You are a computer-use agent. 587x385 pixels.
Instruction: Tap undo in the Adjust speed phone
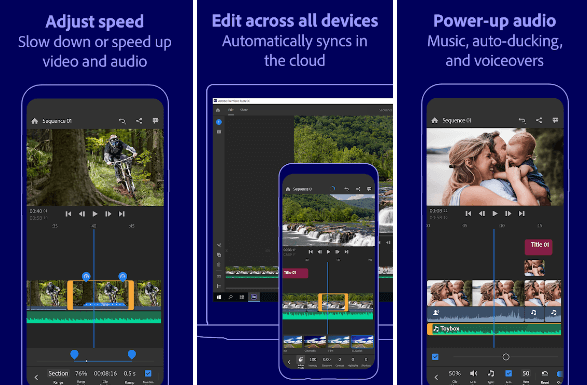click(122, 121)
